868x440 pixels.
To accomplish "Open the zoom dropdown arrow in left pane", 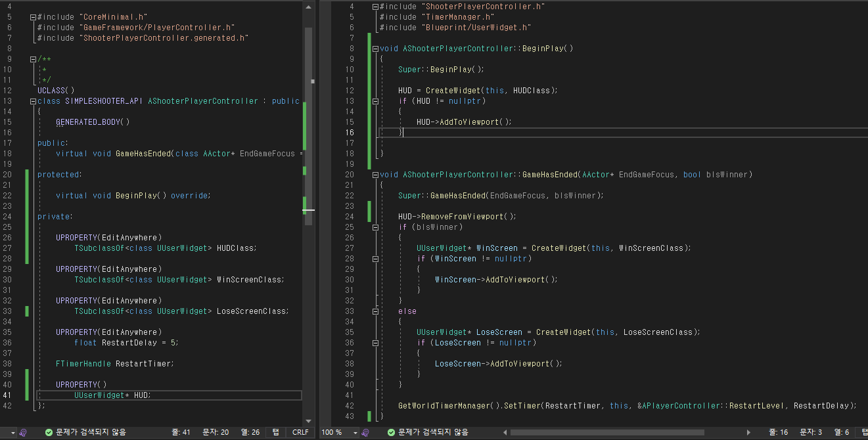I will click(x=12, y=433).
